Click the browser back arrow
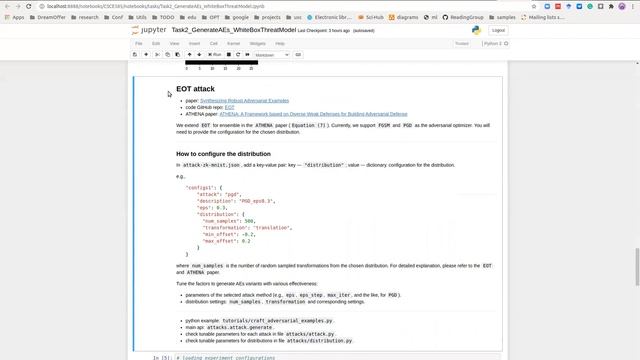This screenshot has height=360, width=640. point(7,7)
